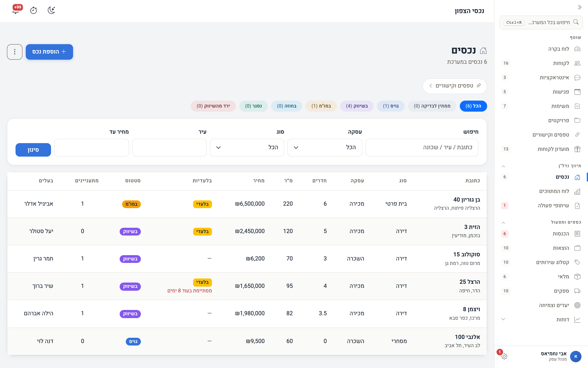The height and width of the screenshot is (368, 588).
Task: Click the סינון filter button
Action: click(x=33, y=150)
